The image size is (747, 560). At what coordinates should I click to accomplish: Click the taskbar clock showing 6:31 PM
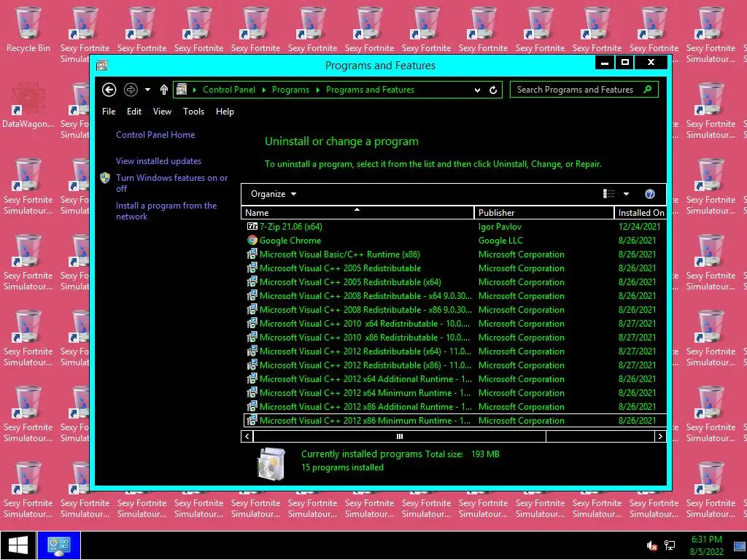[706, 545]
